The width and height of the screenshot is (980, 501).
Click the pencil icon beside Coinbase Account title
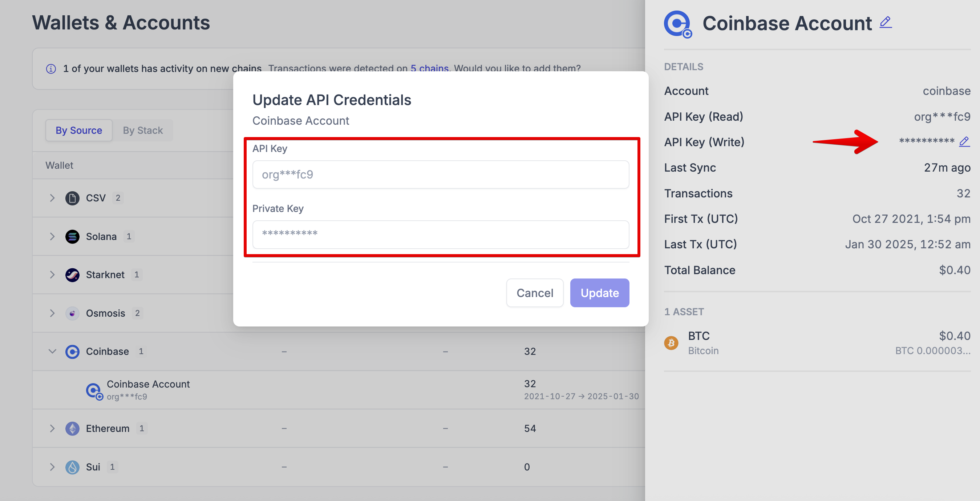pyautogui.click(x=886, y=23)
